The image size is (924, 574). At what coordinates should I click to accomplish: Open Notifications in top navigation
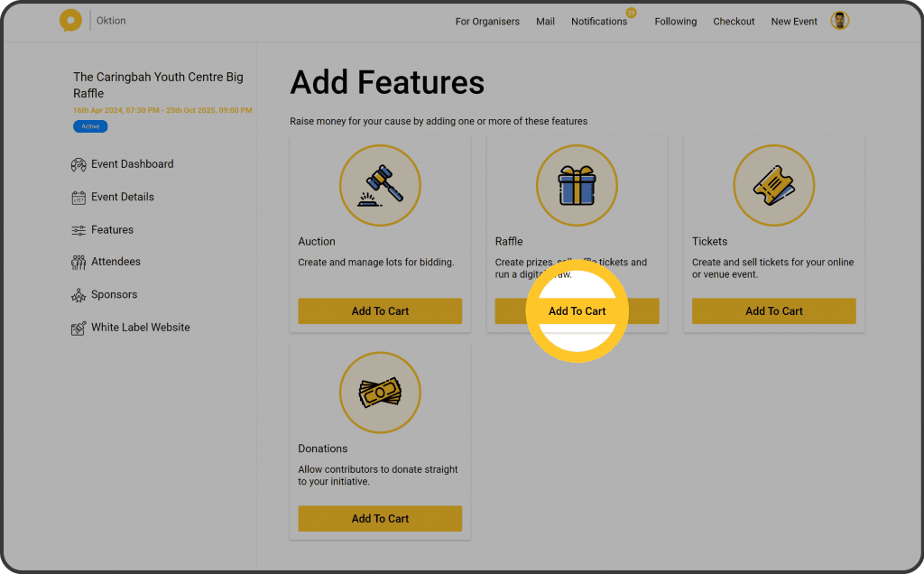(599, 22)
